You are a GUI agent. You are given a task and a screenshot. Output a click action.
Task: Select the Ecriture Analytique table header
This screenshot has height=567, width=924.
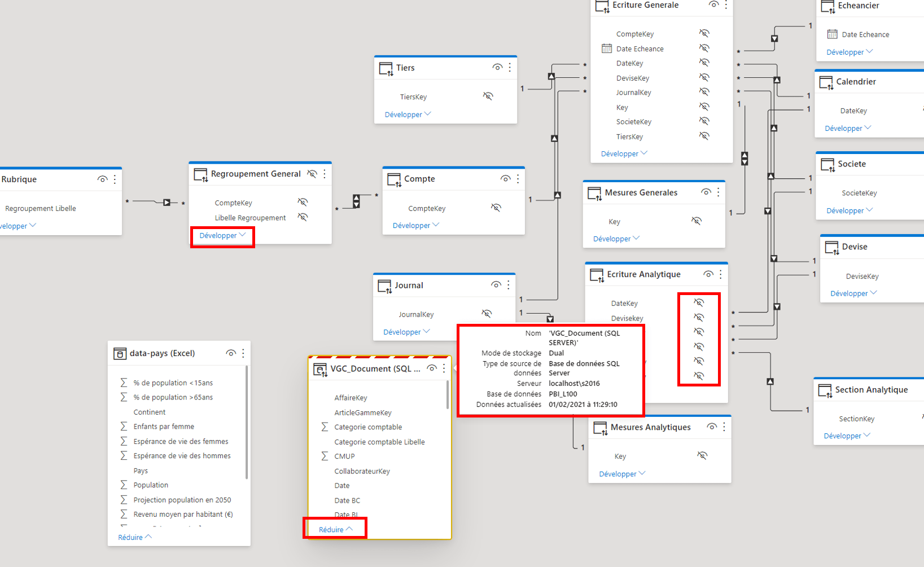(x=643, y=274)
